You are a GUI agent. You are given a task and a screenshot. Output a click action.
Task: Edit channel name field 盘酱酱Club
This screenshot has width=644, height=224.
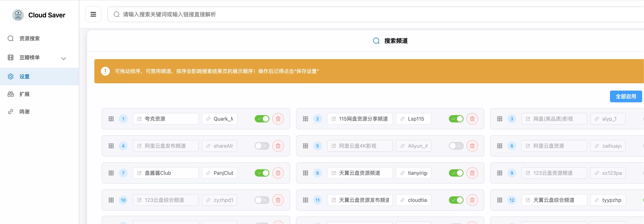[166, 173]
